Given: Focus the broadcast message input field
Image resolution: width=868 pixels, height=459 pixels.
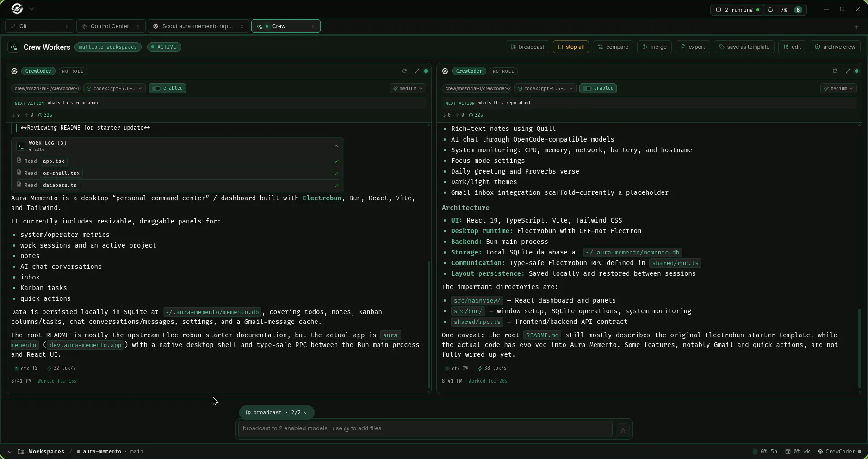Looking at the screenshot, I should click(425, 428).
